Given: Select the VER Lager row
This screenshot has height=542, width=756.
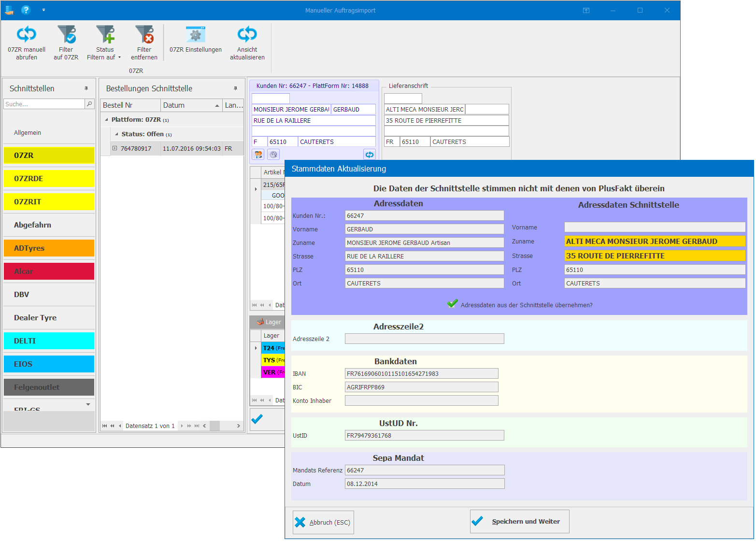Looking at the screenshot, I should pos(273,372).
